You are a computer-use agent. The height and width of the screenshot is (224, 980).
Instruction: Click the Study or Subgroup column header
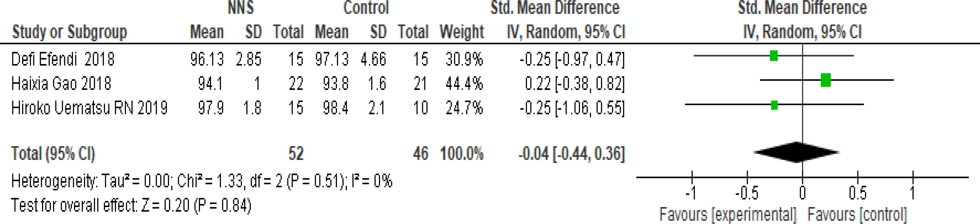[x=69, y=32]
